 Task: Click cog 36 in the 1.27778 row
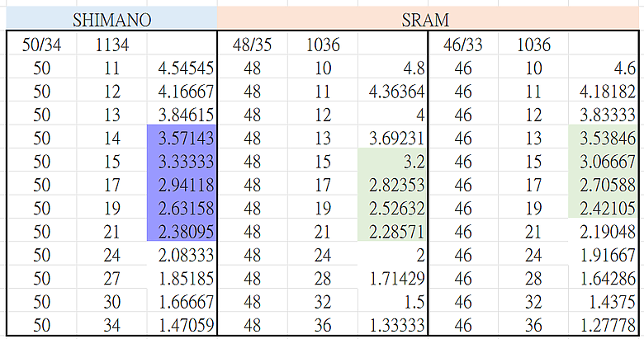pyautogui.click(x=533, y=325)
